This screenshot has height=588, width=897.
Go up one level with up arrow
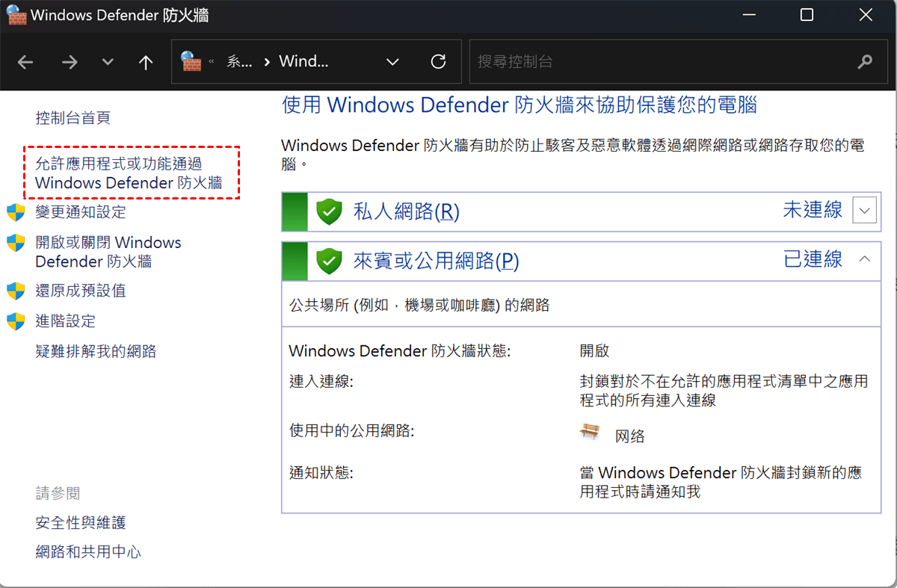[x=146, y=62]
